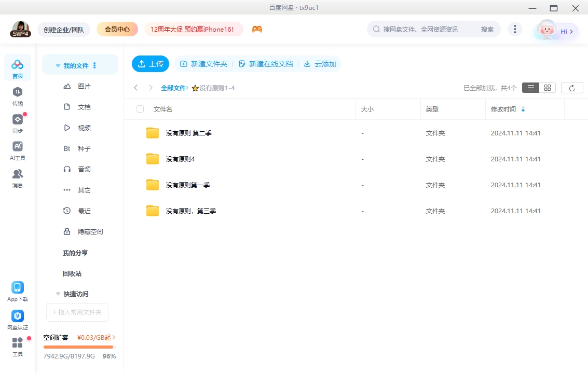This screenshot has height=373, width=588.
Task: Open the 传输 transfer list icon
Action: (x=17, y=95)
